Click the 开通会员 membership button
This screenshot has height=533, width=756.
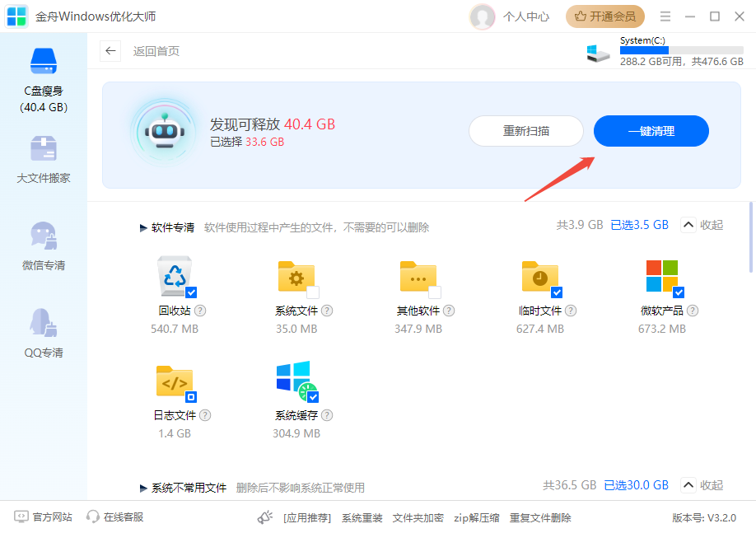click(x=605, y=16)
